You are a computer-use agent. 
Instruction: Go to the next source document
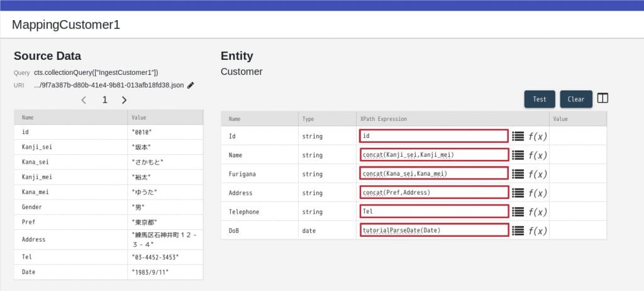coord(125,100)
